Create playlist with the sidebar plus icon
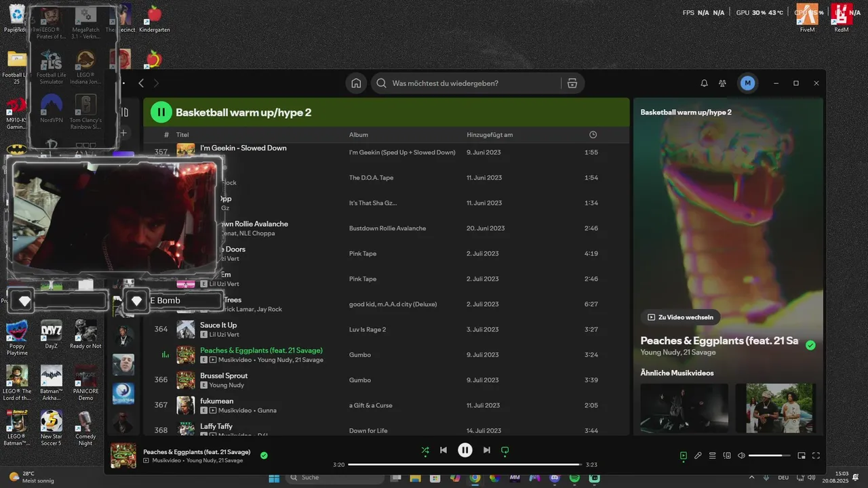The width and height of the screenshot is (868, 488). tap(124, 134)
